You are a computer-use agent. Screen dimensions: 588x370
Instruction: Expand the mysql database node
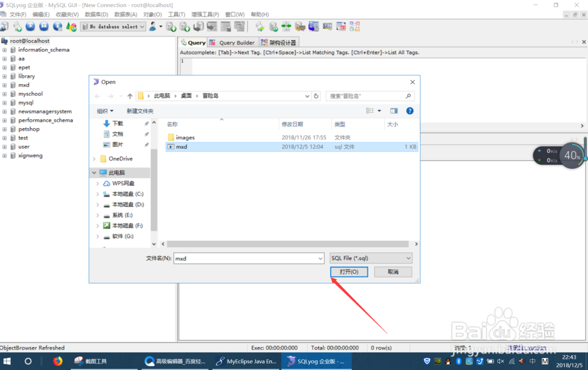tap(5, 102)
